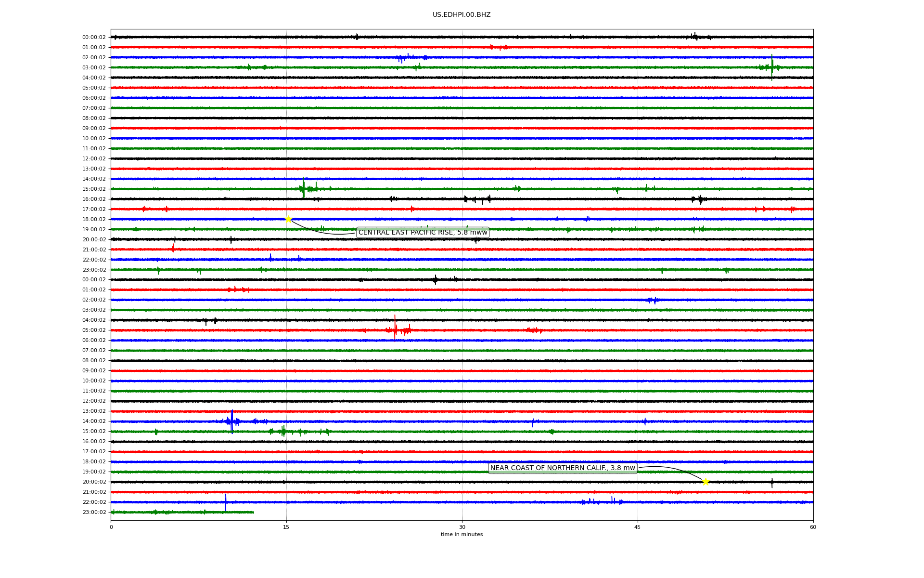
Task: Click the big green burst on the first day's 15:00:02 trace
Action: pyautogui.click(x=304, y=188)
